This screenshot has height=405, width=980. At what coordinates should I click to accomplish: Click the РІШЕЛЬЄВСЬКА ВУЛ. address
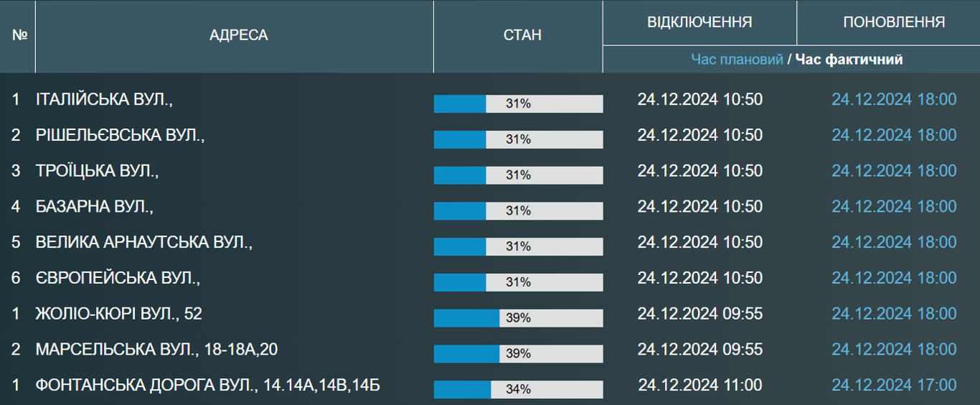[x=120, y=135]
